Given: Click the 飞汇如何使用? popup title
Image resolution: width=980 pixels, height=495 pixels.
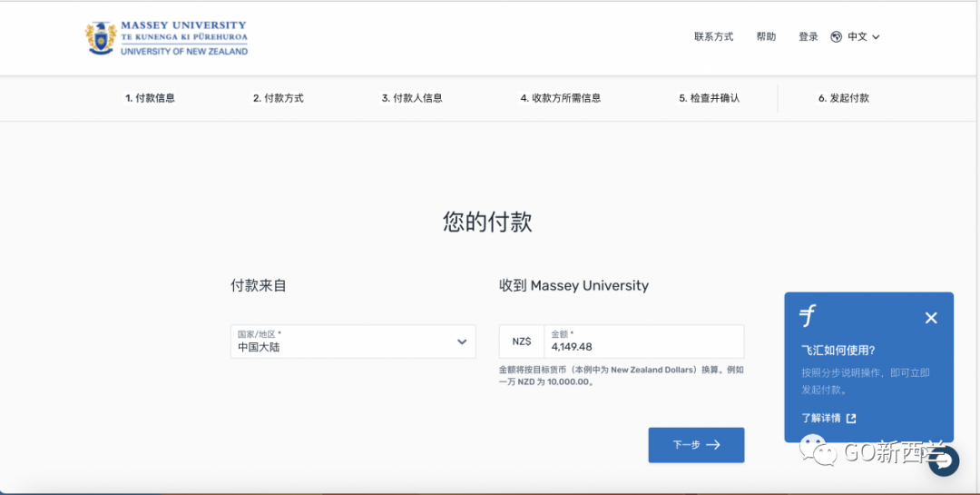Looking at the screenshot, I should (838, 351).
